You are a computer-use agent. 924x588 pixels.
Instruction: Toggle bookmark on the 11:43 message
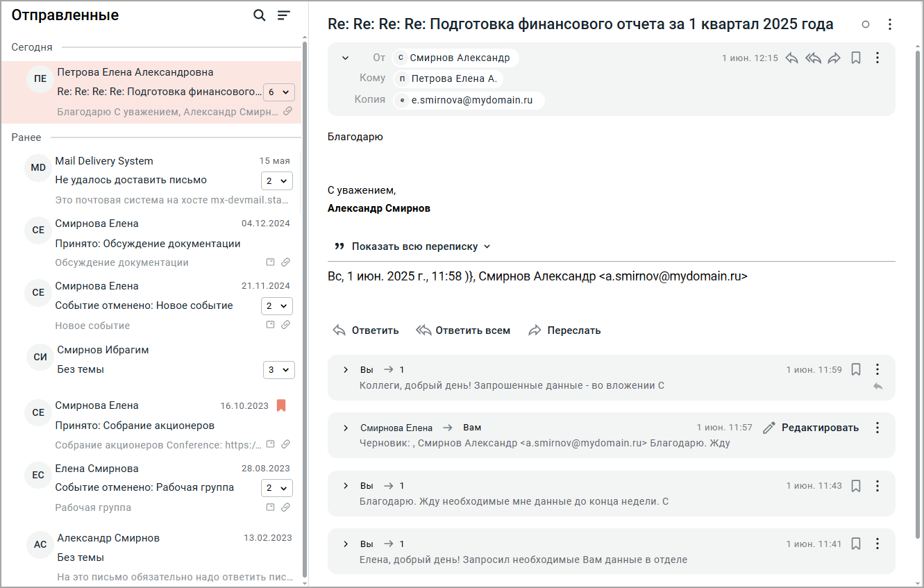856,486
